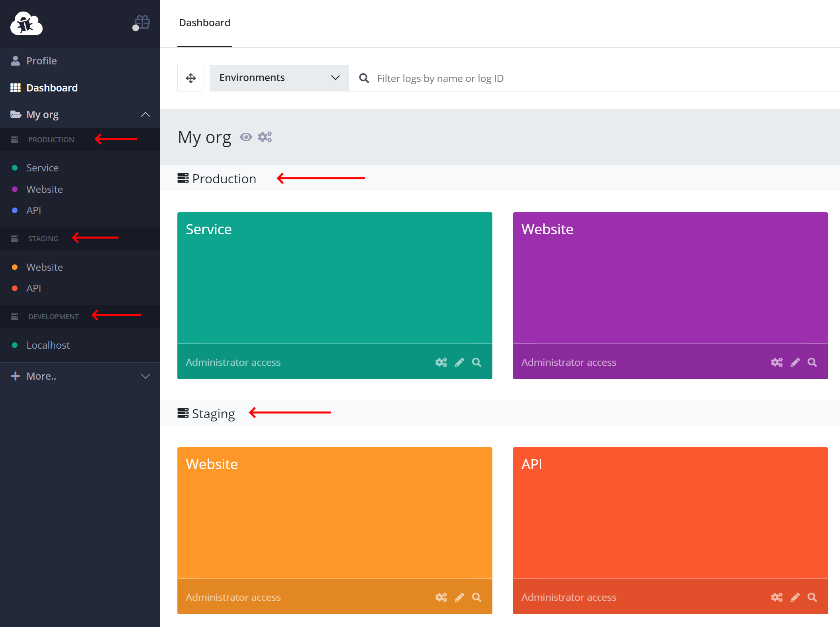Click the Service log search icon
Viewport: 840px width, 627px height.
click(x=476, y=362)
